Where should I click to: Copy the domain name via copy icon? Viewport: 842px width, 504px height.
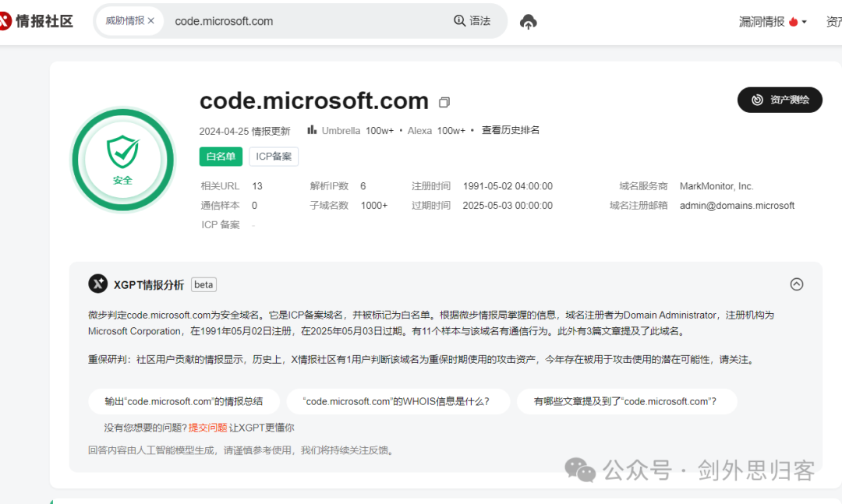[444, 102]
